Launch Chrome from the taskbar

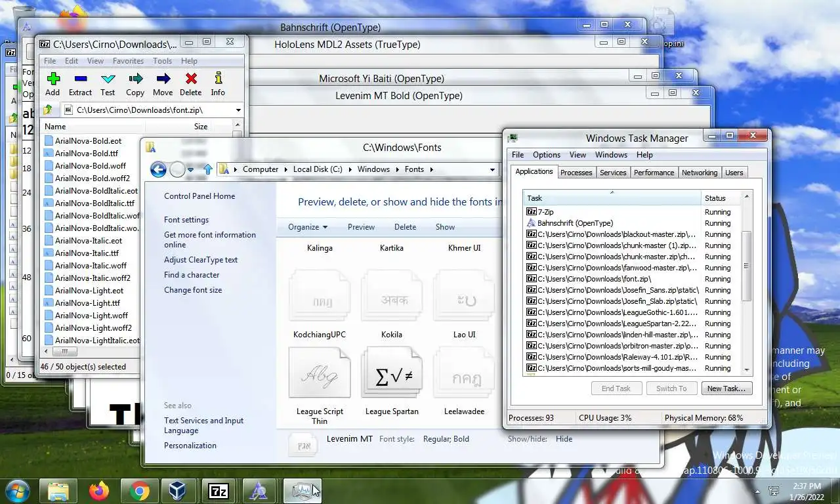point(139,491)
